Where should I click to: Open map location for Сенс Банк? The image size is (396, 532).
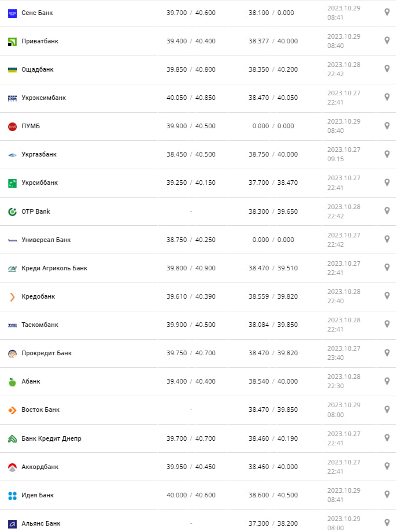coord(387,12)
